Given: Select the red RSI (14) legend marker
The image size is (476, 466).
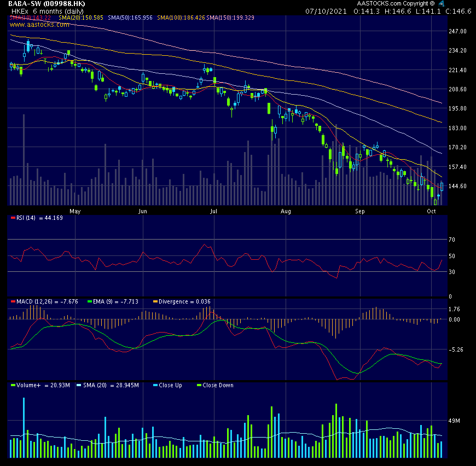Looking at the screenshot, I should point(12,218).
